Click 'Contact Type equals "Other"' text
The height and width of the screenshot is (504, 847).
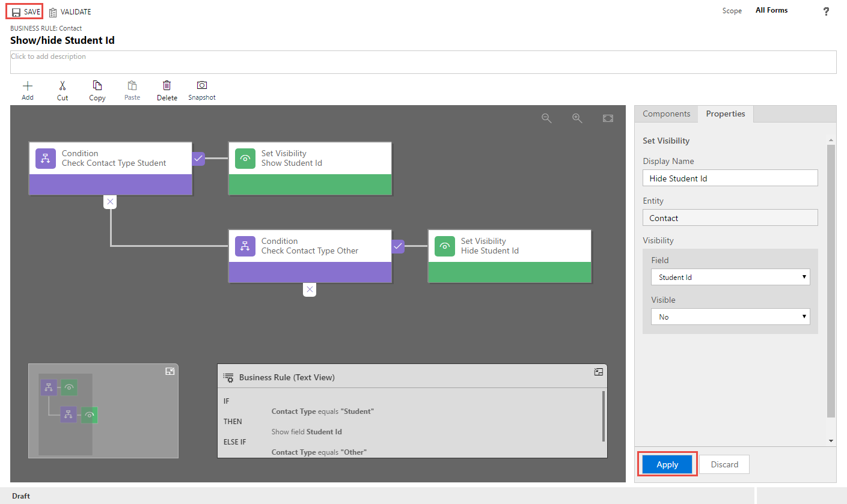tap(319, 452)
